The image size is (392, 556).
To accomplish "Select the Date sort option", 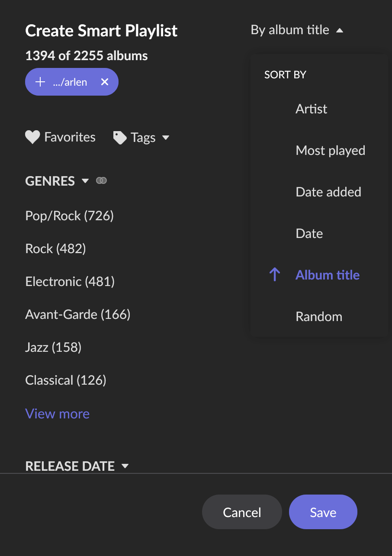I will [x=309, y=233].
